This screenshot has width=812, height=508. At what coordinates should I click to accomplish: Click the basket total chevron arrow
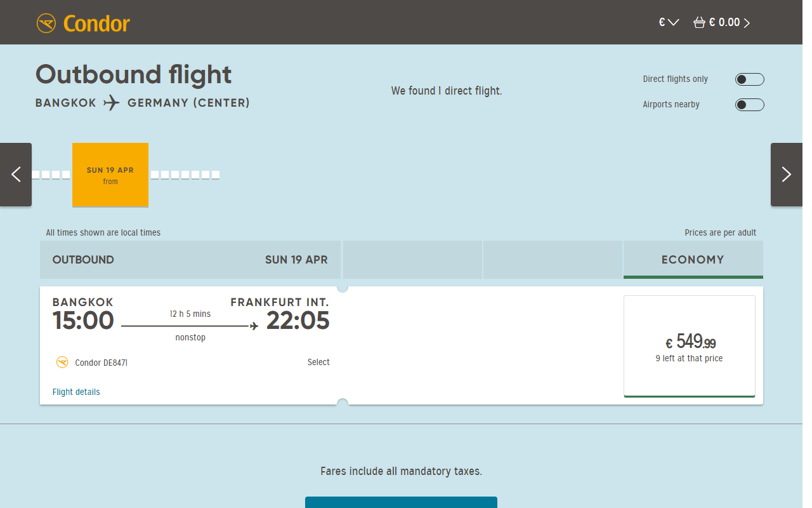click(747, 23)
